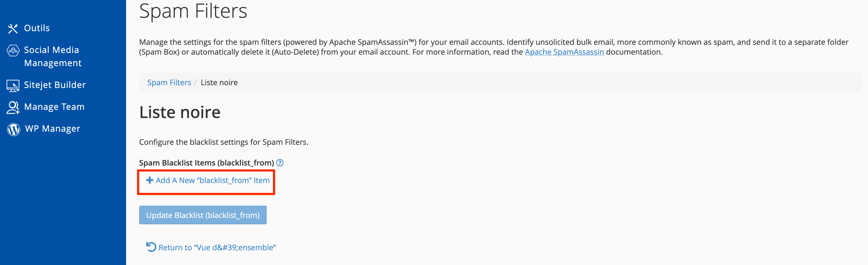Click the plus icon to add item
Screen dimensions: 868x265
150,180
